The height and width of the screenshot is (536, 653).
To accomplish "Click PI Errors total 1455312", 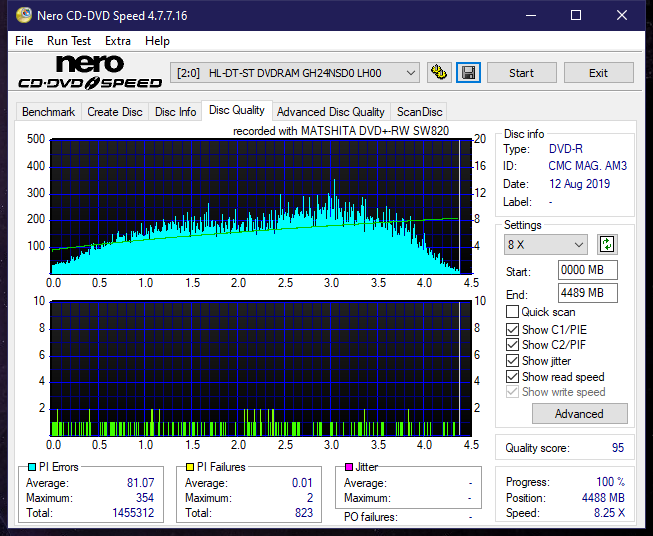I will point(133,513).
